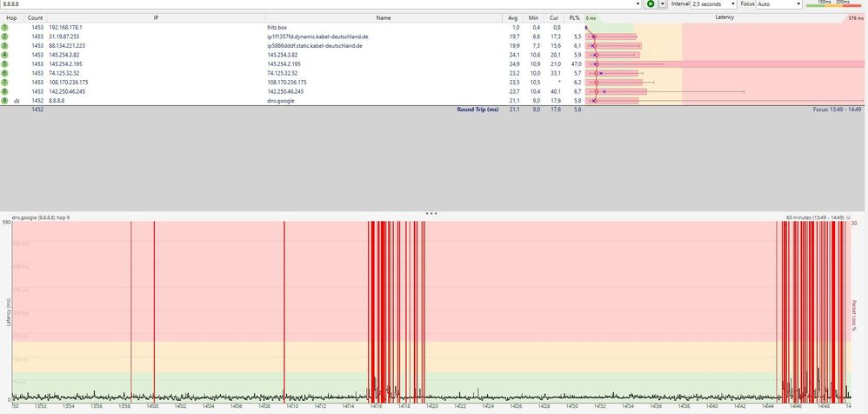The height and width of the screenshot is (414, 868).
Task: Open the 60 minutes timeline range dropdown
Action: (x=849, y=217)
